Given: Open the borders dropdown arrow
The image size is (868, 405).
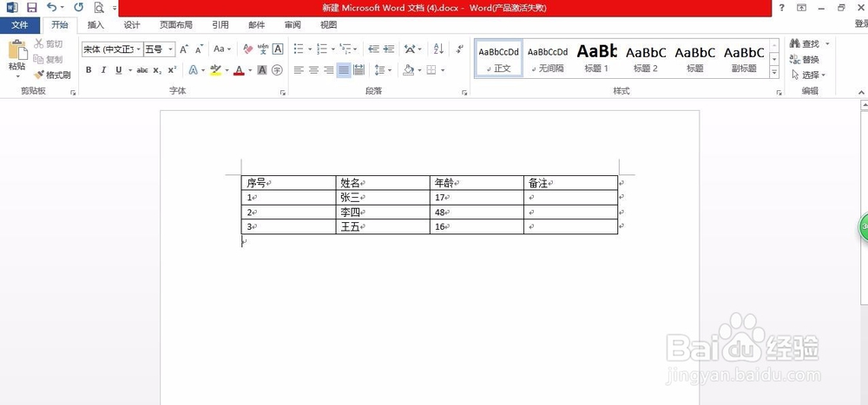Looking at the screenshot, I should pos(443,70).
